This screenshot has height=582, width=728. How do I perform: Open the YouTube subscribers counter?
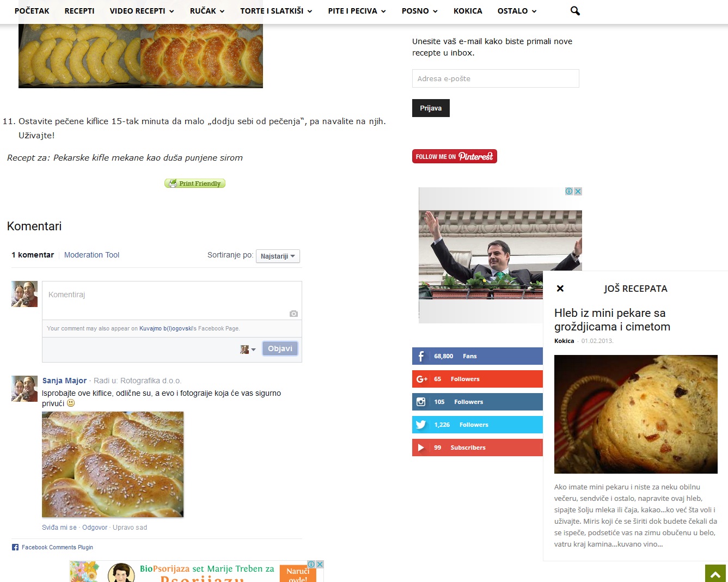tap(478, 448)
